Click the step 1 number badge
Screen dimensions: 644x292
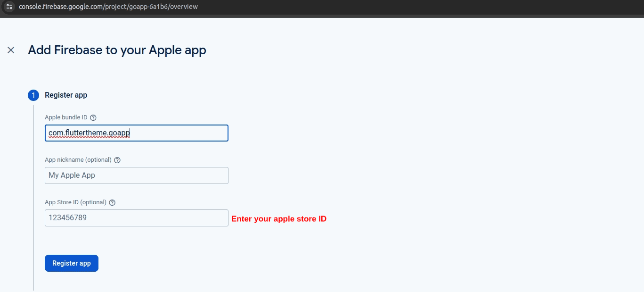33,95
